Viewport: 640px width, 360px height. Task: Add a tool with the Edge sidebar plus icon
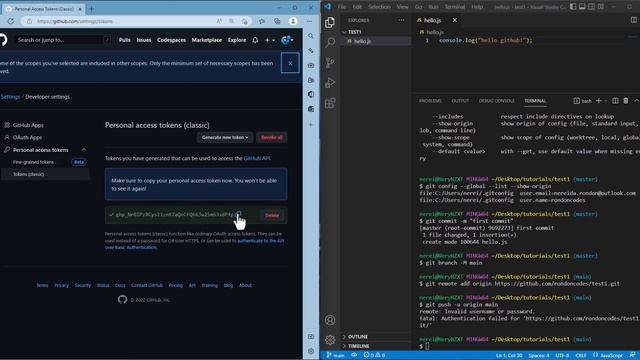(x=311, y=124)
